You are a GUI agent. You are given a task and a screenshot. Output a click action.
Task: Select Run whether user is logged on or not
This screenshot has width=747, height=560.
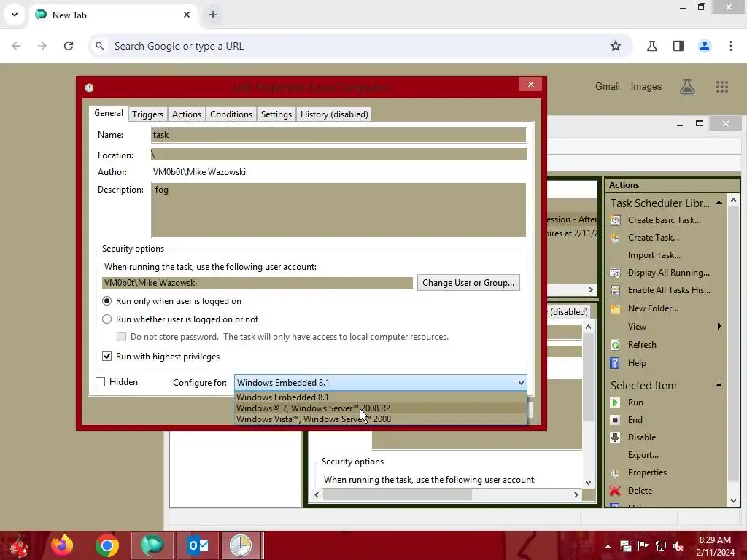(x=107, y=319)
